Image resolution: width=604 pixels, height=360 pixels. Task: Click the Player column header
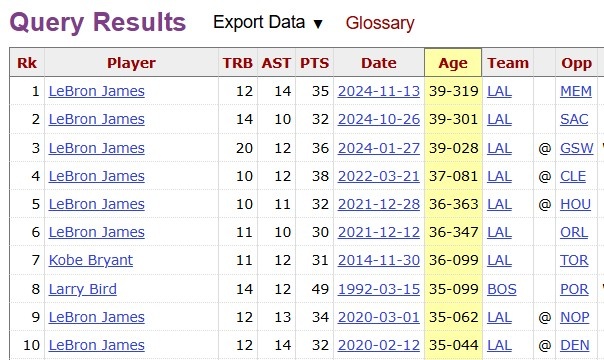coord(131,63)
